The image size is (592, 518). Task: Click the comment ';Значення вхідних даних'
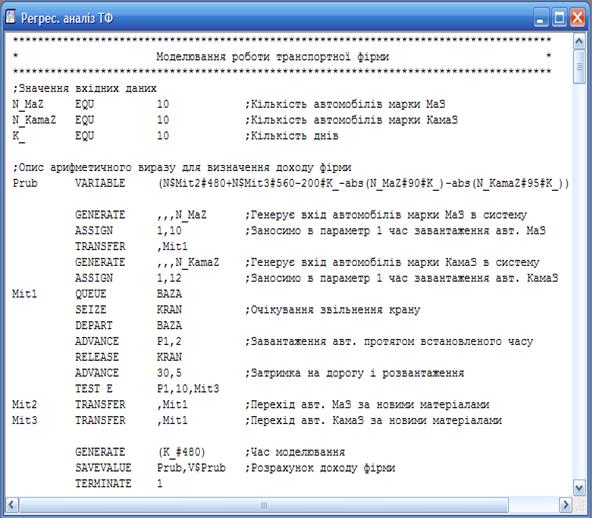coord(85,88)
